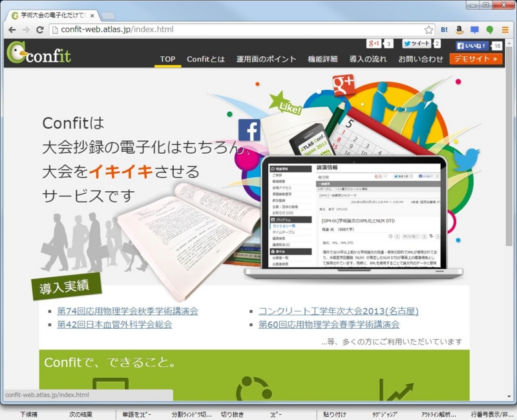
Task: Open the Chrome menu hamburger icon
Action: (x=505, y=30)
